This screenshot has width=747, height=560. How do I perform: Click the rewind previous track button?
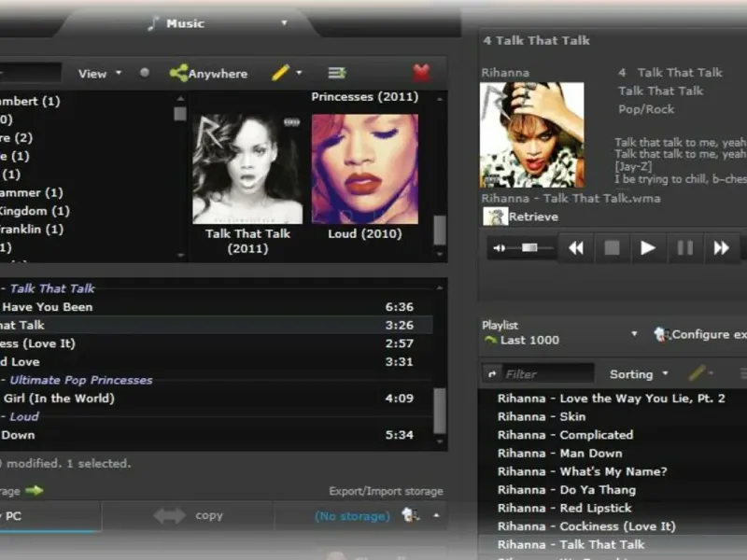pos(576,247)
